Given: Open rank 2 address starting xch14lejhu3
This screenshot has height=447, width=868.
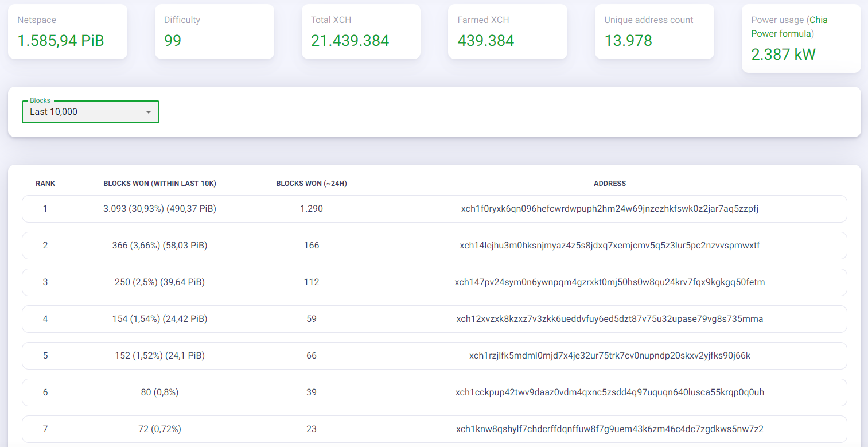Looking at the screenshot, I should click(x=610, y=246).
